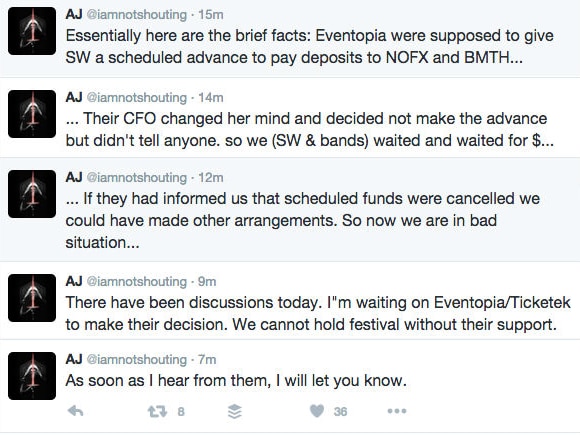The width and height of the screenshot is (580, 435).
Task: Click the stacked layers Buffer icon
Action: click(235, 411)
